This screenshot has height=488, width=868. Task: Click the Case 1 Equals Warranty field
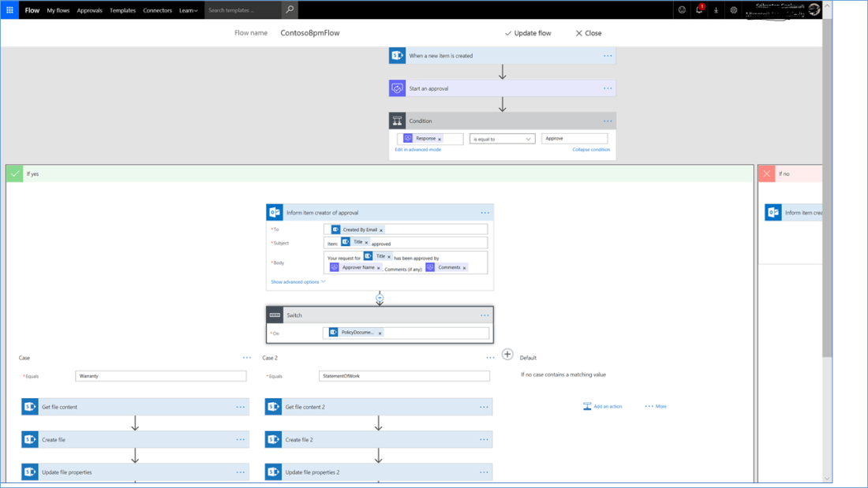click(x=160, y=376)
